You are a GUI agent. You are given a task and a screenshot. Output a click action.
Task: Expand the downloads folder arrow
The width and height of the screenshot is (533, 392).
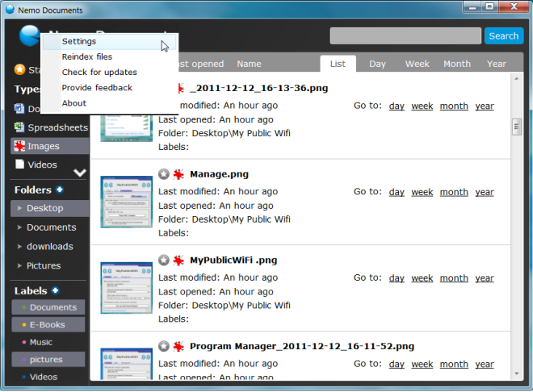pyautogui.click(x=19, y=246)
